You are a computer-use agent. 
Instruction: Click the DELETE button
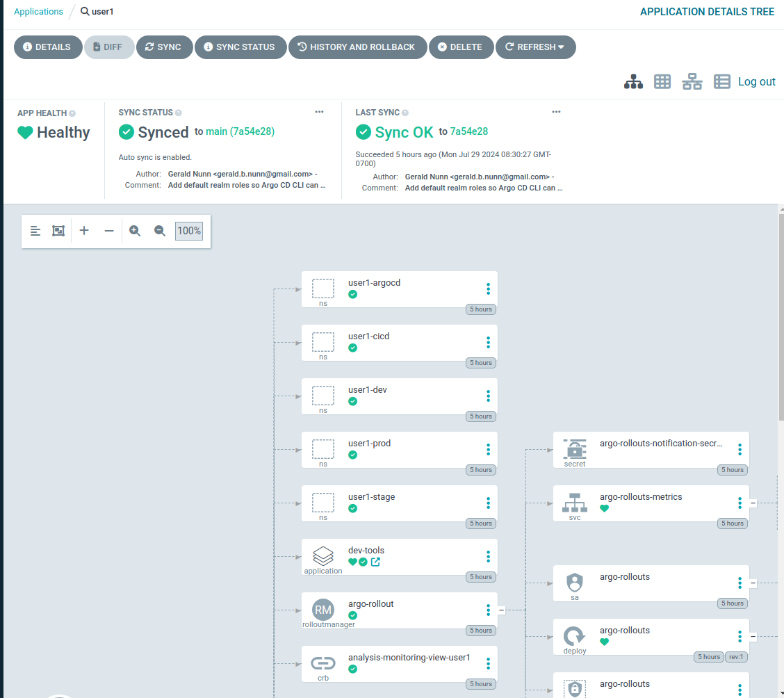461,47
